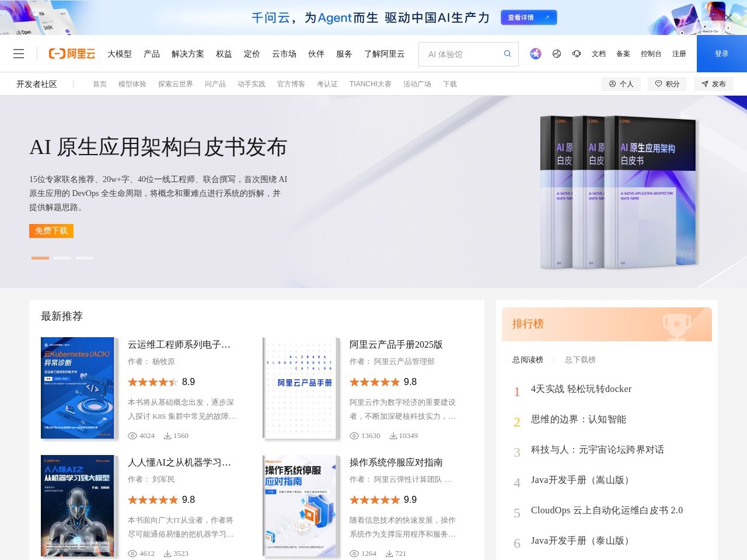Open the 产品 menu
This screenshot has height=560, width=747.
(152, 54)
